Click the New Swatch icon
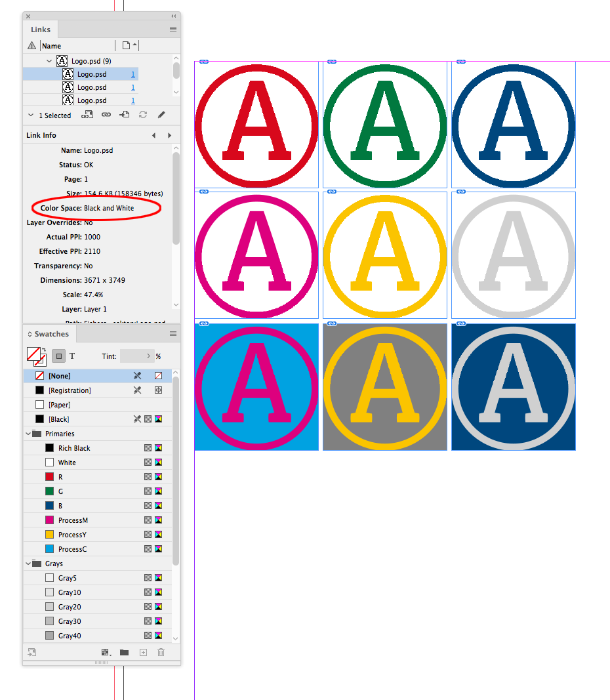The width and height of the screenshot is (610, 700). (143, 652)
